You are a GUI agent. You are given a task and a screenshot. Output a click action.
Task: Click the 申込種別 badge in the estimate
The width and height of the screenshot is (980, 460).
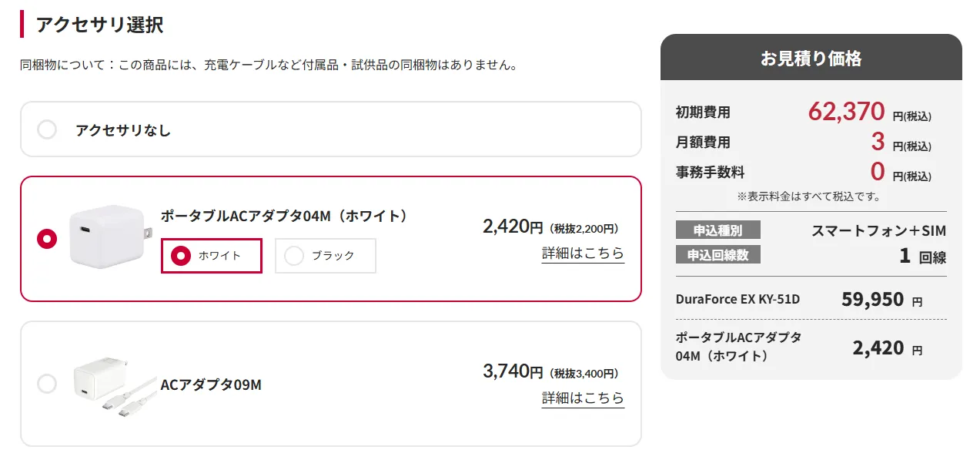(717, 230)
